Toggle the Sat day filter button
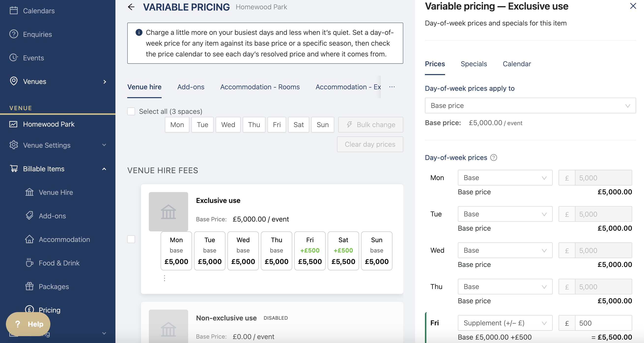Image resolution: width=644 pixels, height=343 pixels. pyautogui.click(x=298, y=125)
